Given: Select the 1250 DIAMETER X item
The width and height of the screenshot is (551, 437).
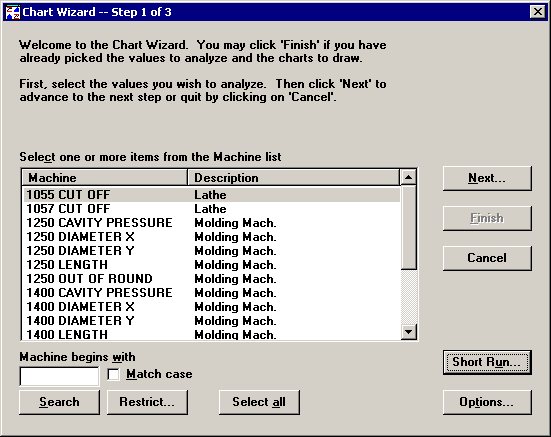Looking at the screenshot, I should pyautogui.click(x=211, y=237).
